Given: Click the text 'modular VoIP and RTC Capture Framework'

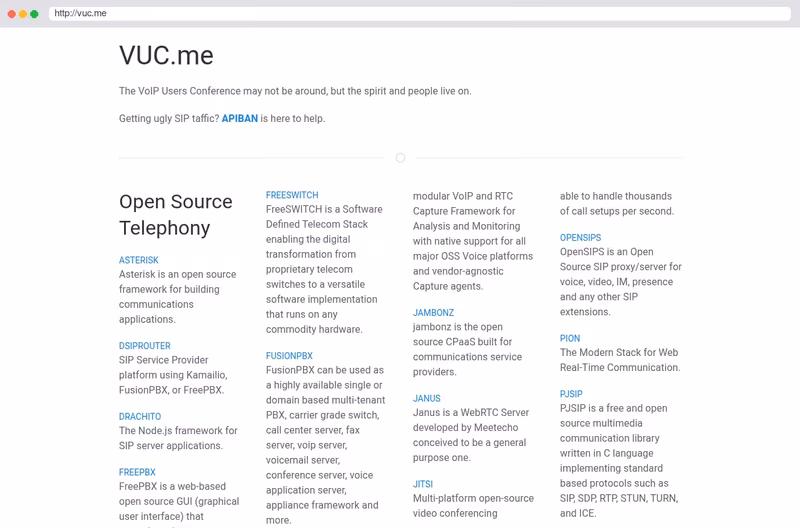Looking at the screenshot, I should (x=464, y=204).
